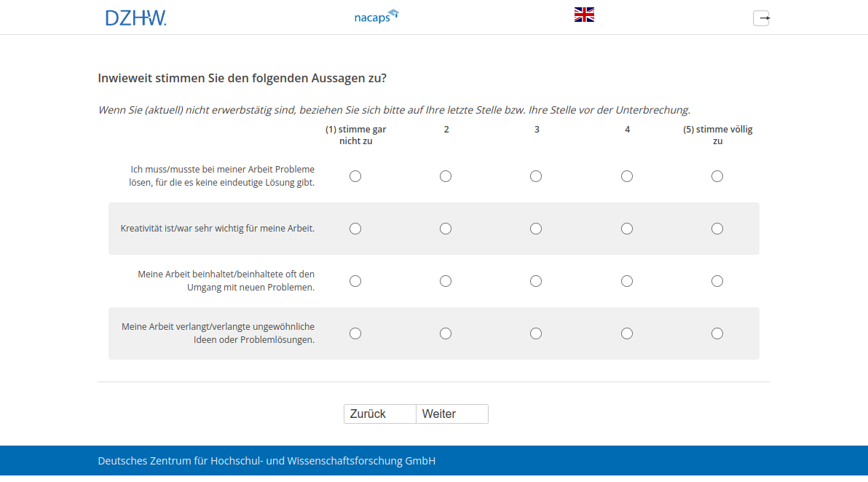Select option 1 for solving ambiguous problems
868x482 pixels.
tap(355, 176)
